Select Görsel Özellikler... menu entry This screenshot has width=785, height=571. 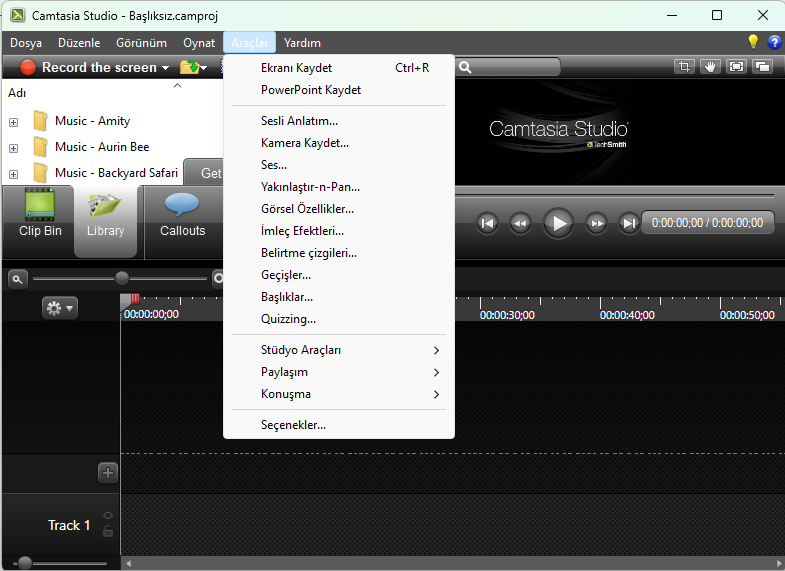click(339, 209)
